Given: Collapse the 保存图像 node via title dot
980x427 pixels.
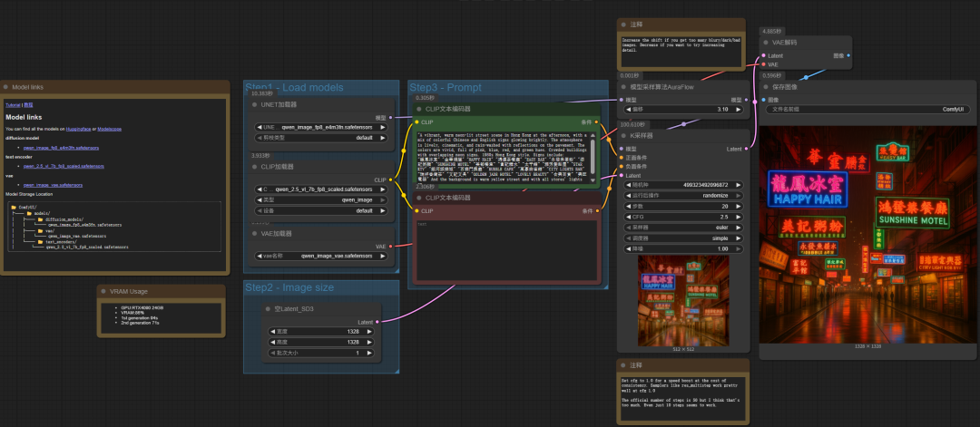Looking at the screenshot, I should pyautogui.click(x=766, y=87).
